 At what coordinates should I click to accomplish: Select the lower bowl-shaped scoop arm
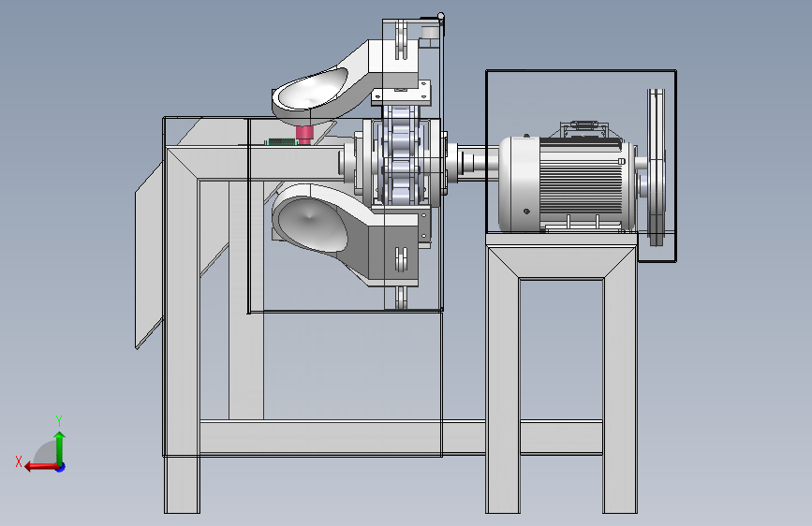point(345,234)
